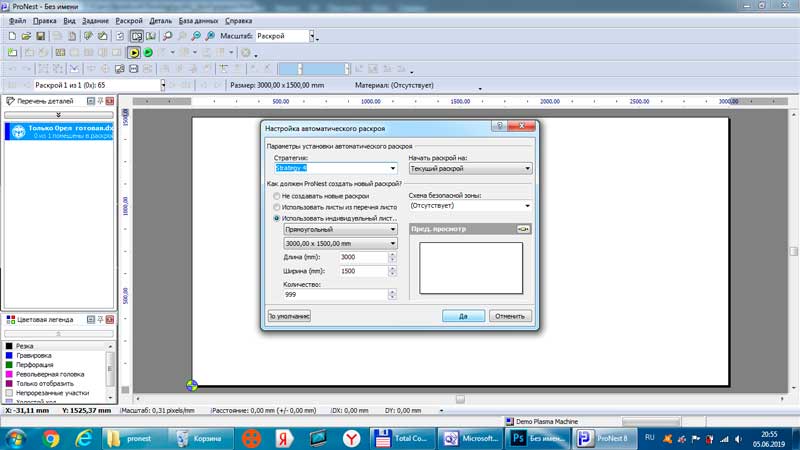Click the green Перфорация color swatch

(x=9, y=365)
